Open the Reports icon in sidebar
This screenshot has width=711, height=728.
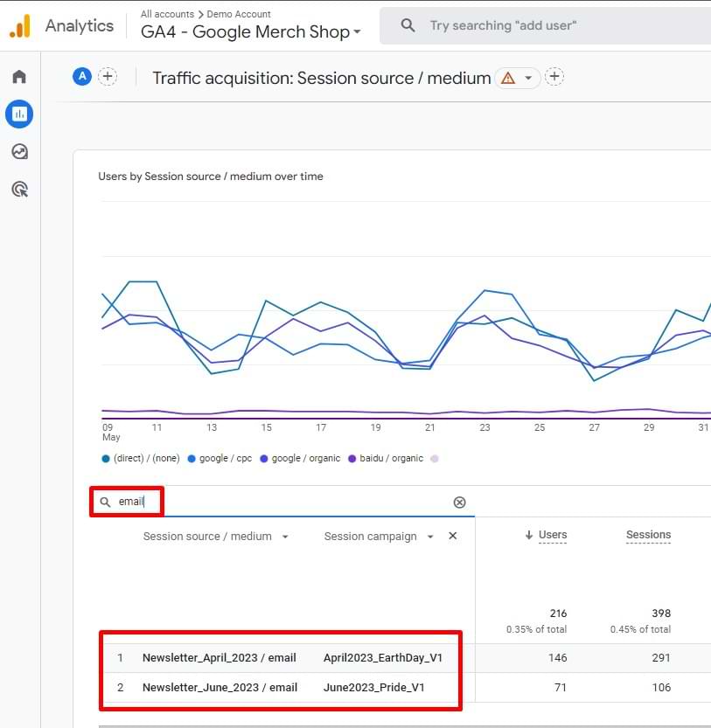(19, 114)
